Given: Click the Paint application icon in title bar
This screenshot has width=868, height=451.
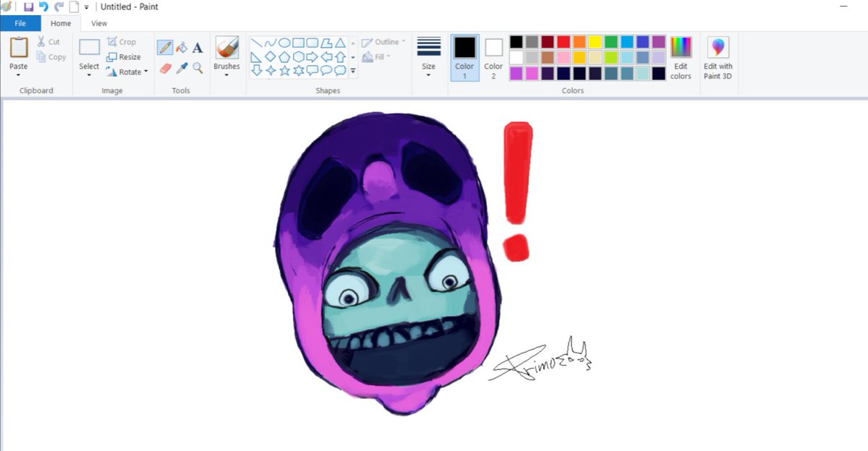Looking at the screenshot, I should [x=7, y=7].
